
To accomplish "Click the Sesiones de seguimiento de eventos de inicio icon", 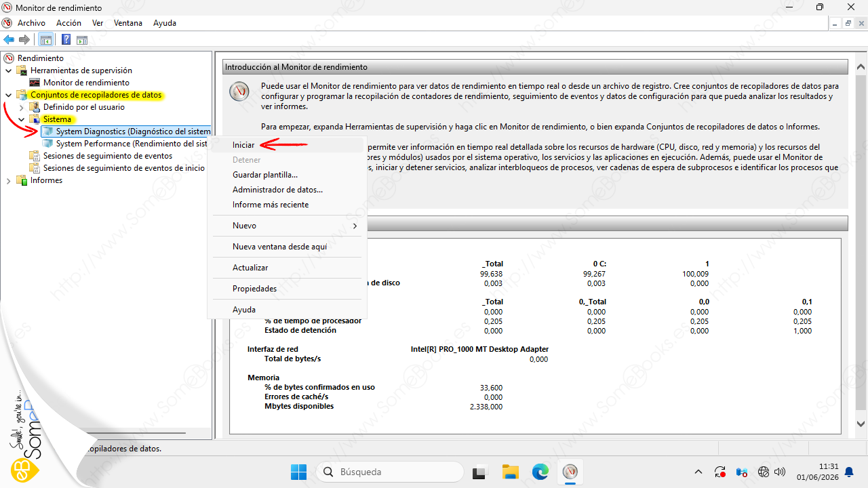I will pyautogui.click(x=35, y=168).
